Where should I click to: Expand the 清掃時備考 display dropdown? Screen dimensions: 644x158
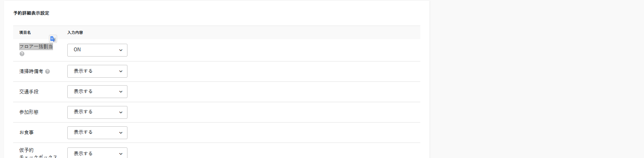[x=97, y=71]
